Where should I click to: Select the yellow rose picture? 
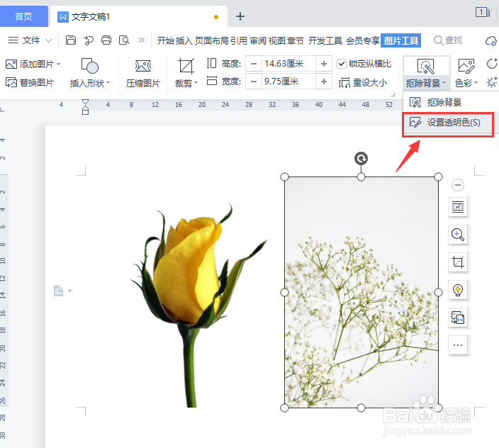[x=199, y=306]
